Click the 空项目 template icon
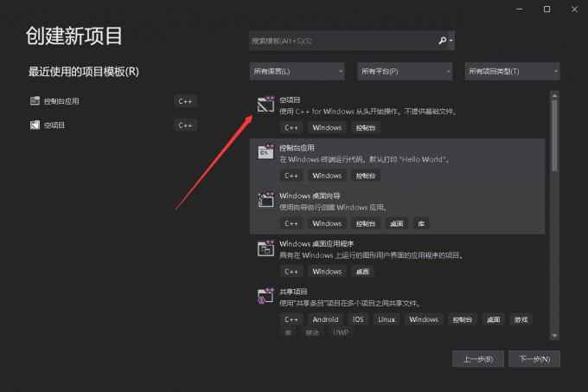The width and height of the screenshot is (588, 392). click(x=265, y=105)
